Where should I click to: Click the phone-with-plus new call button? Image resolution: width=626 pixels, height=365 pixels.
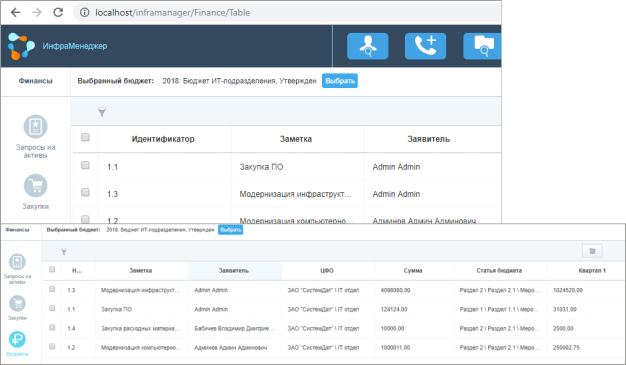[x=425, y=46]
